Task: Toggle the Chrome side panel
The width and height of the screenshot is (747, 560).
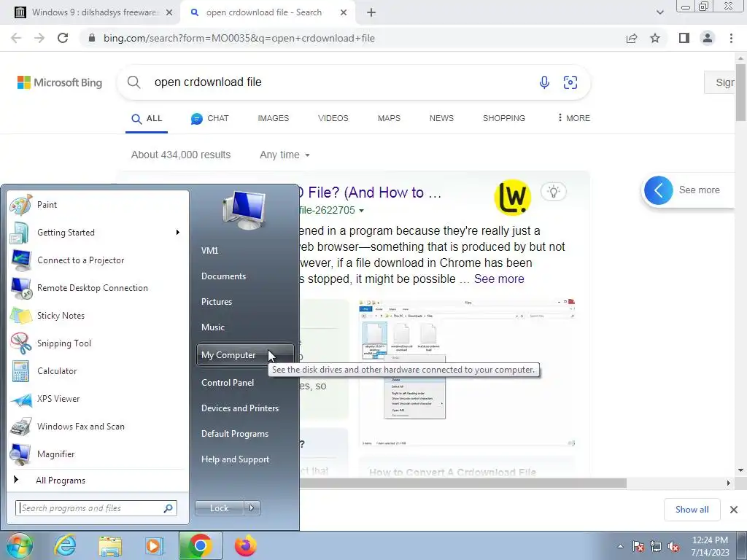Action: click(x=684, y=38)
